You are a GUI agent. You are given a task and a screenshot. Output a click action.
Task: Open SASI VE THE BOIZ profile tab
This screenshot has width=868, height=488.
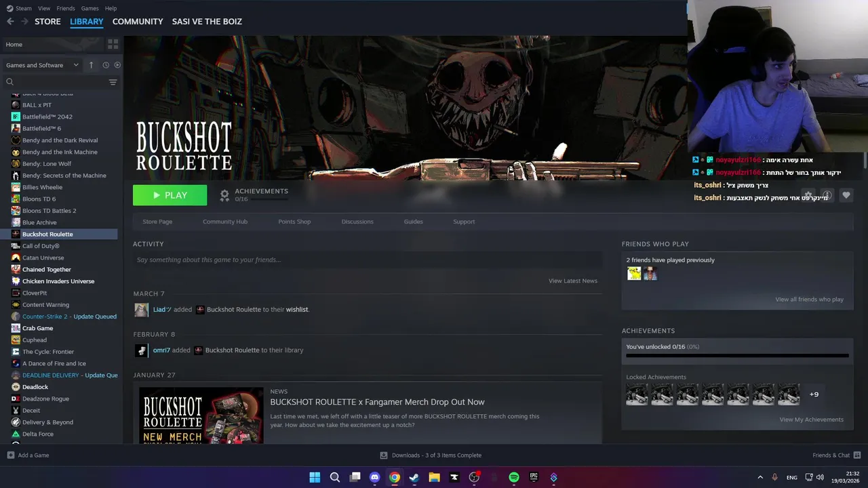207,22
